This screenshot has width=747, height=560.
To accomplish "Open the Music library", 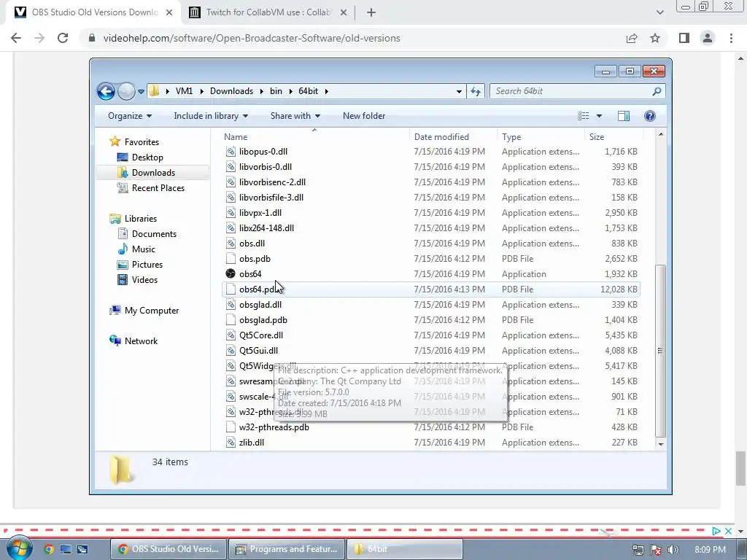I will click(x=144, y=249).
